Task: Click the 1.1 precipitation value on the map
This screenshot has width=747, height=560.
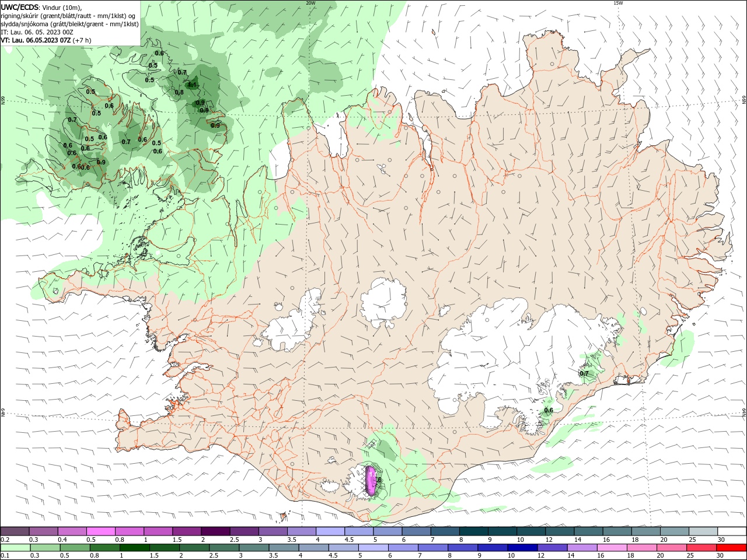Action: [192, 85]
